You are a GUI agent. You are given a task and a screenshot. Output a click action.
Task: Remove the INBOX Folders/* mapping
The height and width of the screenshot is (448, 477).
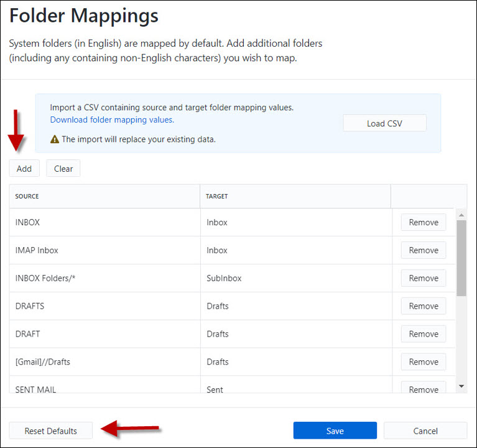tap(424, 278)
